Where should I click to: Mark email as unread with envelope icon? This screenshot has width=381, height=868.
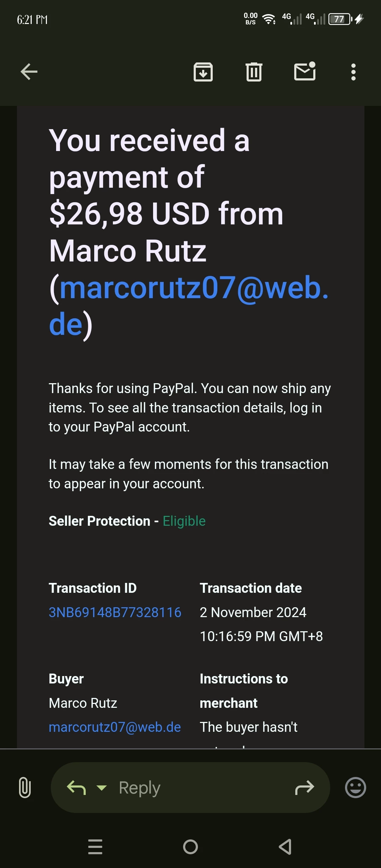click(305, 71)
